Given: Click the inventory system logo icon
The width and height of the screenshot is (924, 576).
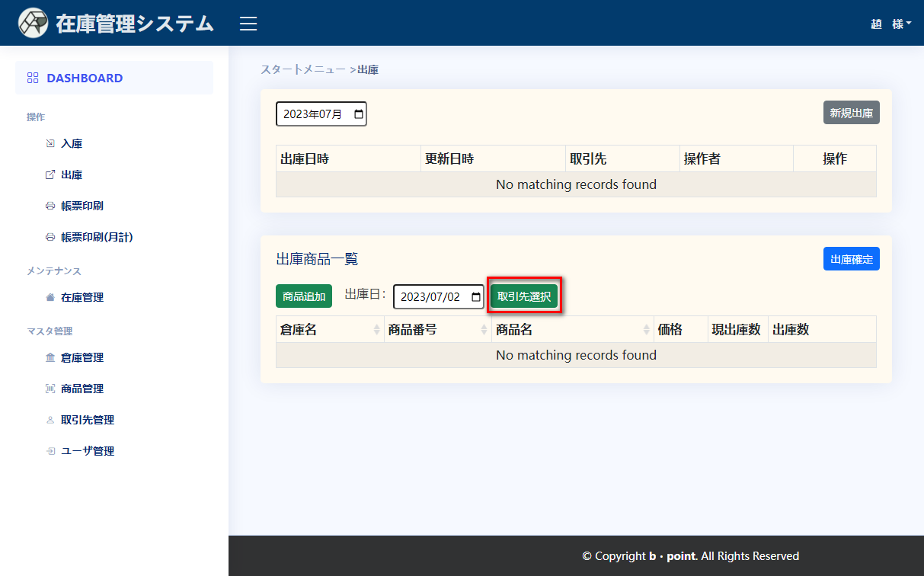Looking at the screenshot, I should [33, 24].
